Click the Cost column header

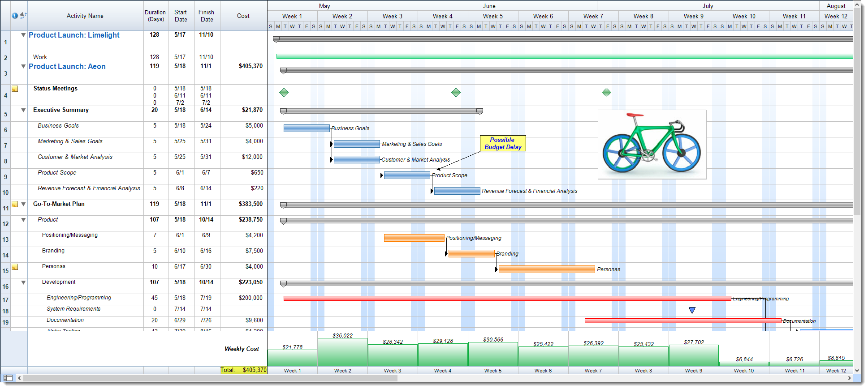pos(243,16)
